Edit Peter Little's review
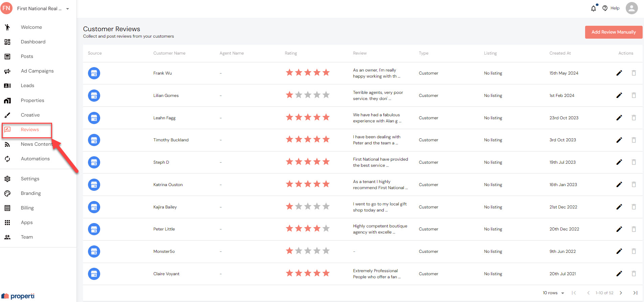This screenshot has width=644, height=302. click(619, 229)
